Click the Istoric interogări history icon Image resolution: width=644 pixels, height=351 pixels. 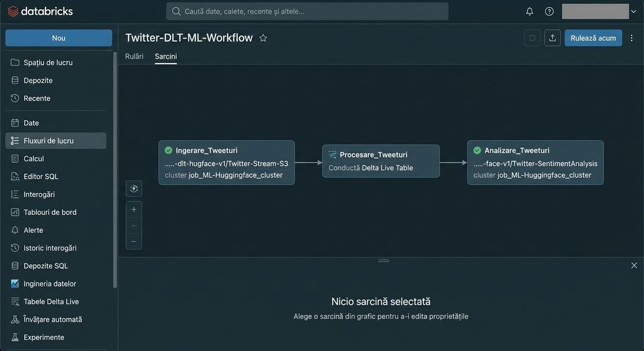coord(15,248)
